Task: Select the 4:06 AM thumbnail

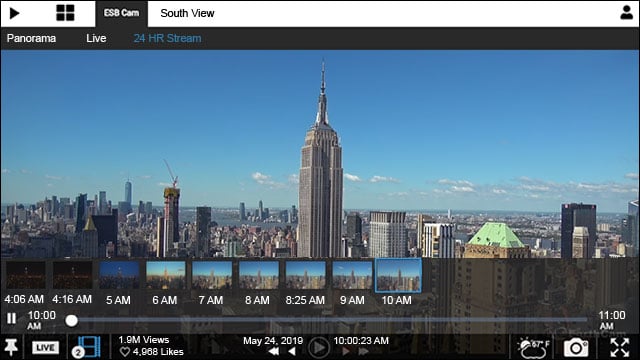Action: 25,275
